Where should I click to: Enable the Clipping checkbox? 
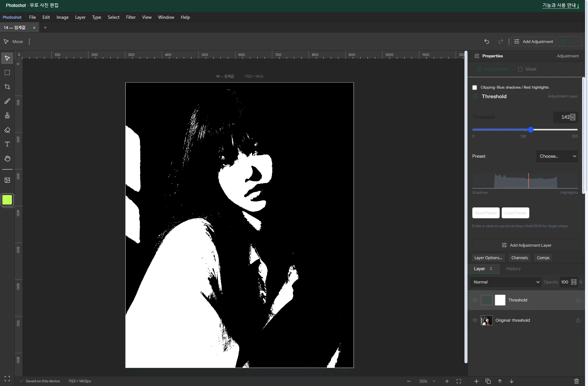474,87
